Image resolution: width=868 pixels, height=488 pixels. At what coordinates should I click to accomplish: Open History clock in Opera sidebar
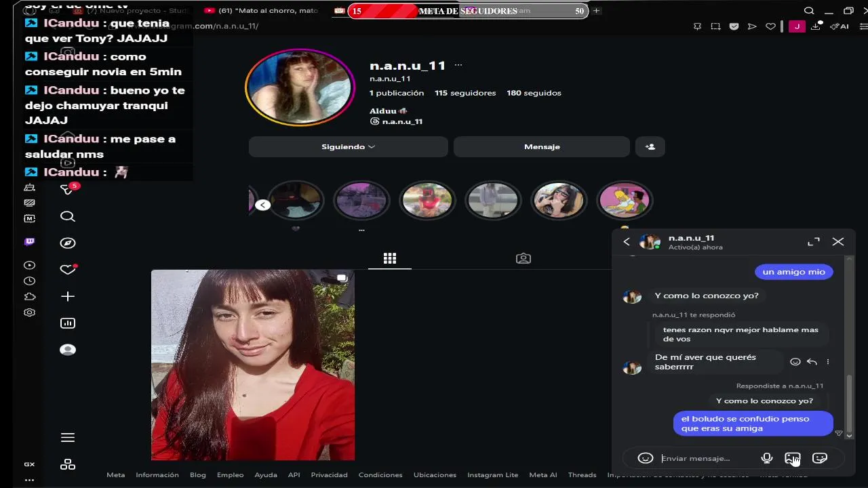(29, 281)
